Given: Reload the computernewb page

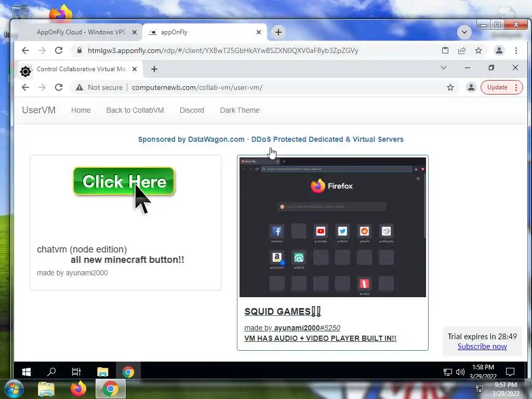Looking at the screenshot, I should point(59,87).
